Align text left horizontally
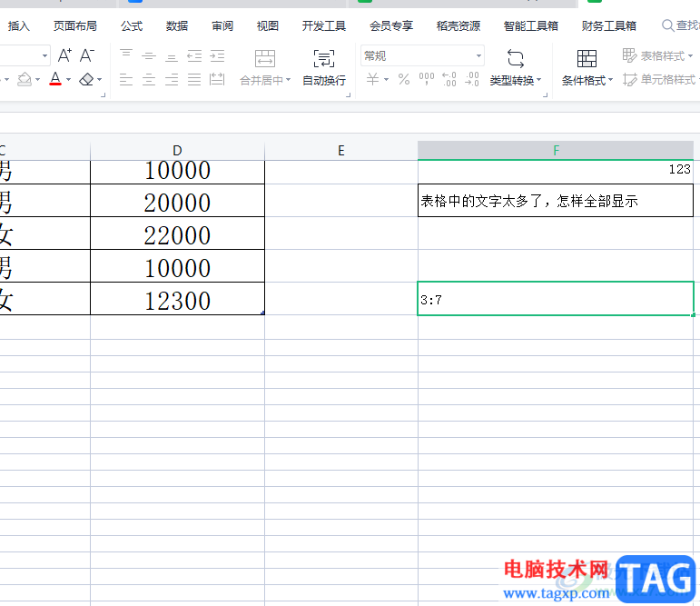The width and height of the screenshot is (700, 606). (126, 80)
